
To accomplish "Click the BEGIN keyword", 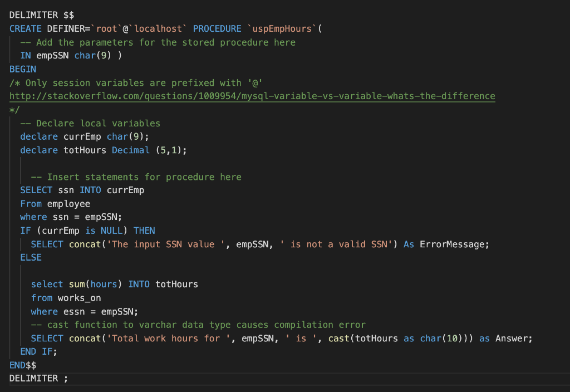I will click(23, 69).
